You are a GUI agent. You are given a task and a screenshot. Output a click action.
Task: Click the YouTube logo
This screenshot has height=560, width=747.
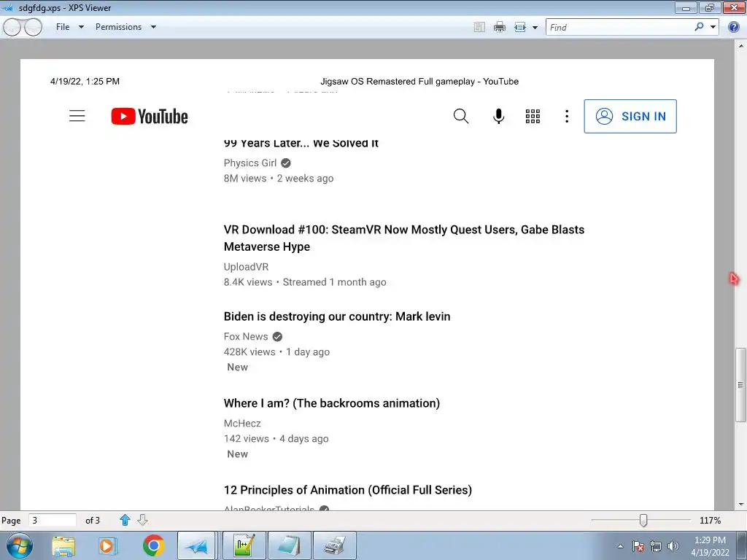click(150, 116)
